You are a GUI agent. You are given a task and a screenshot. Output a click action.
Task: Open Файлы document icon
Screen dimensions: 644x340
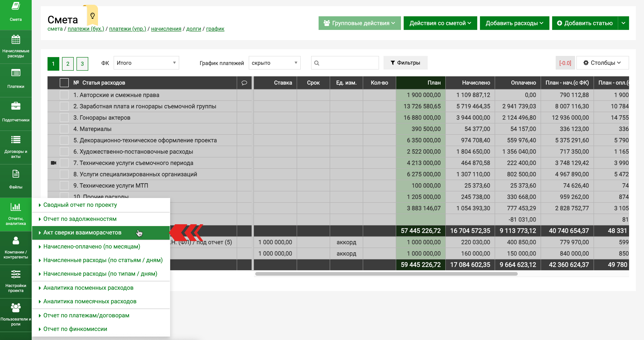pyautogui.click(x=15, y=174)
